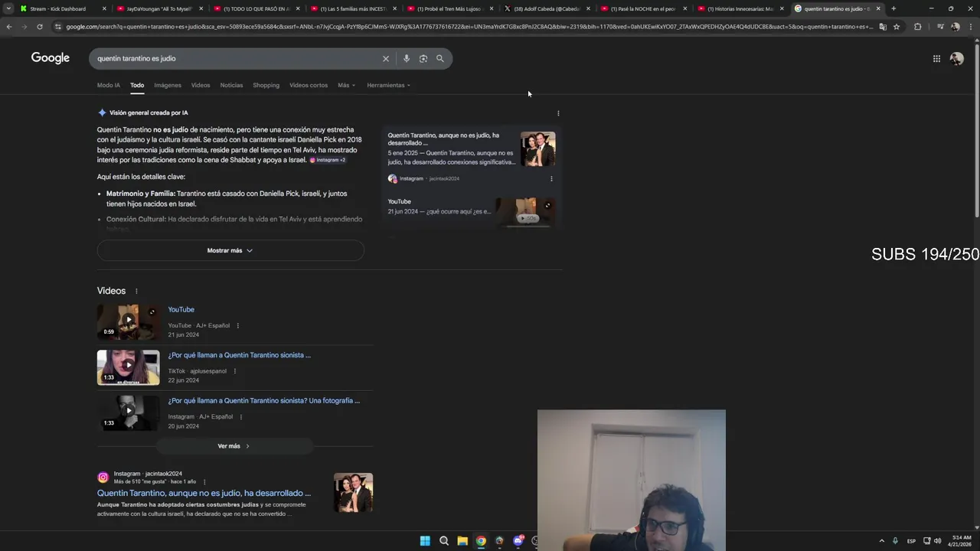
Task: Open Instagram video result Una fotografía
Action: (264, 400)
